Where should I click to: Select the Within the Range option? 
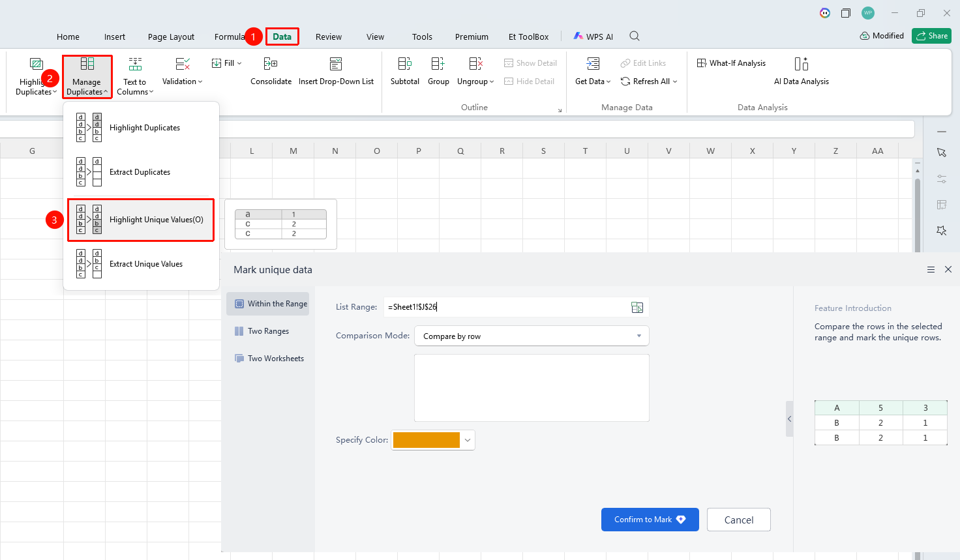pyautogui.click(x=268, y=304)
